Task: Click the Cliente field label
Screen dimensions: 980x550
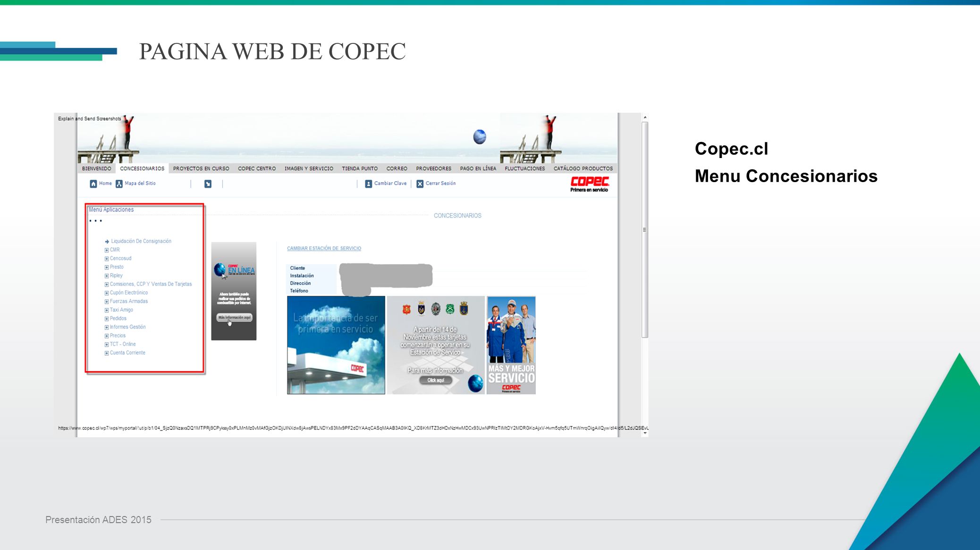Action: point(297,268)
